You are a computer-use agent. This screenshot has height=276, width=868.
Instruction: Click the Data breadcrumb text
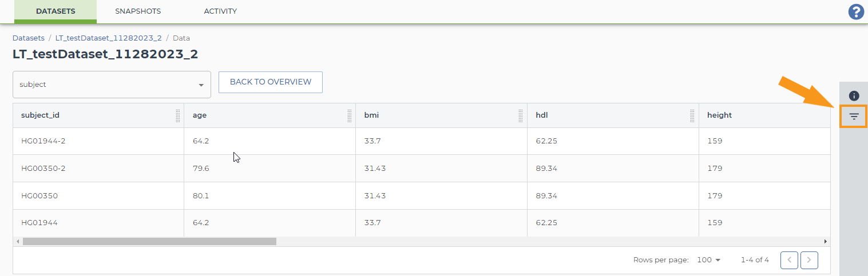coord(181,38)
